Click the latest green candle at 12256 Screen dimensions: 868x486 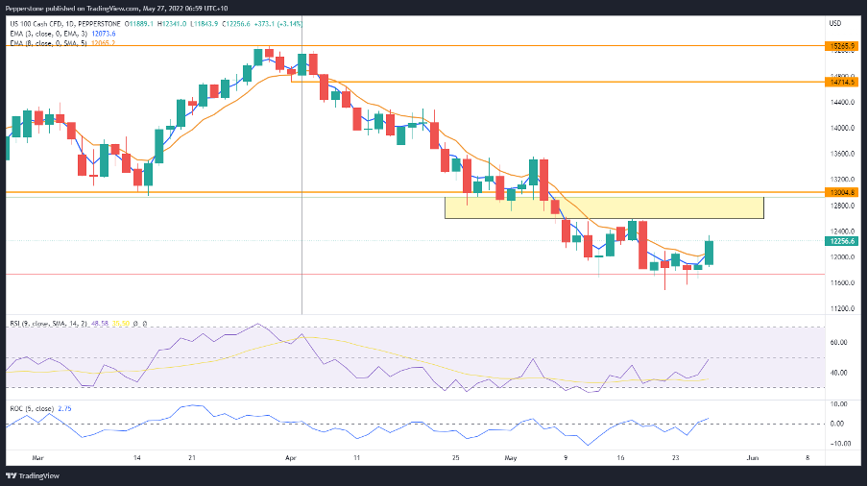tap(709, 253)
